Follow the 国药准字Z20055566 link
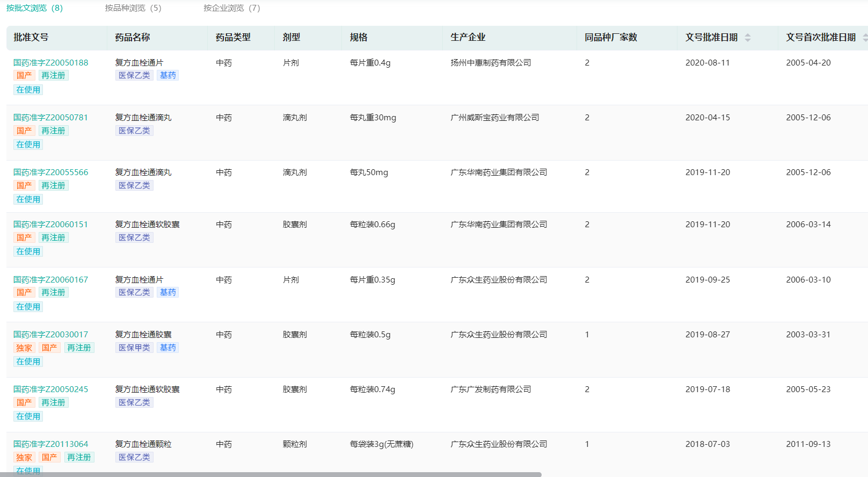This screenshot has height=477, width=868. (x=51, y=172)
